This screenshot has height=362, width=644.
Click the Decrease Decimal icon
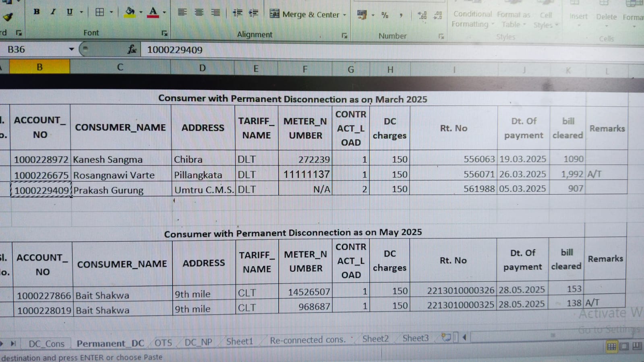point(438,15)
